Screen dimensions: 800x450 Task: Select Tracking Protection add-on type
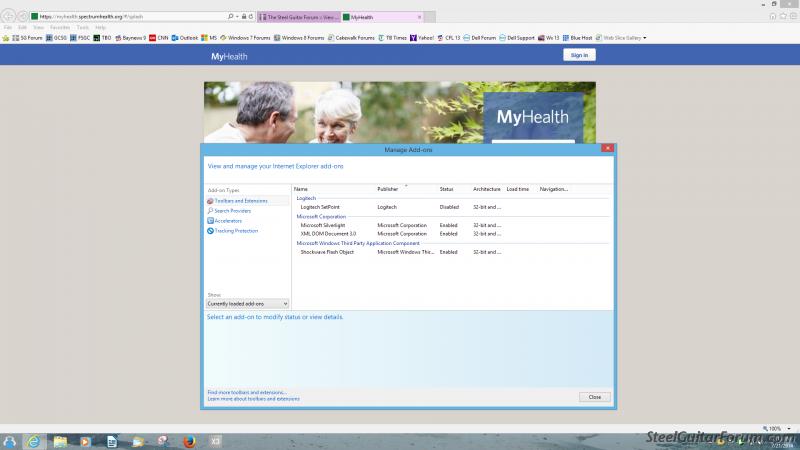click(x=232, y=231)
